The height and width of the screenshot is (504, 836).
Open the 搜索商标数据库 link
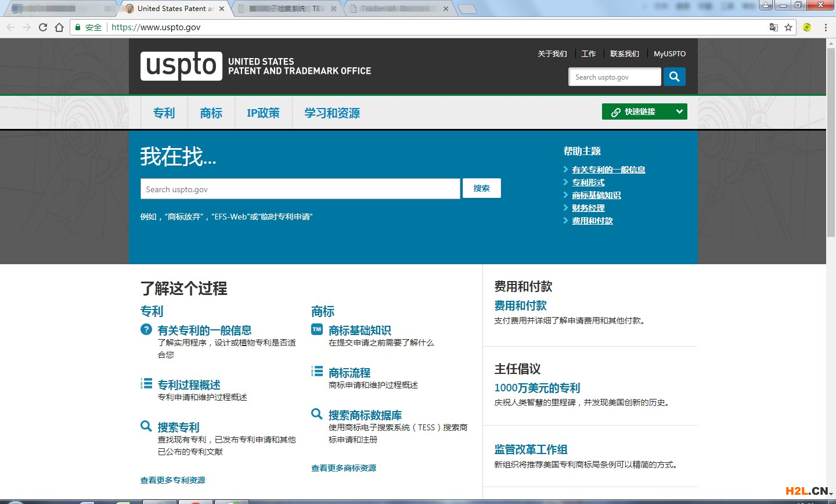point(365,415)
